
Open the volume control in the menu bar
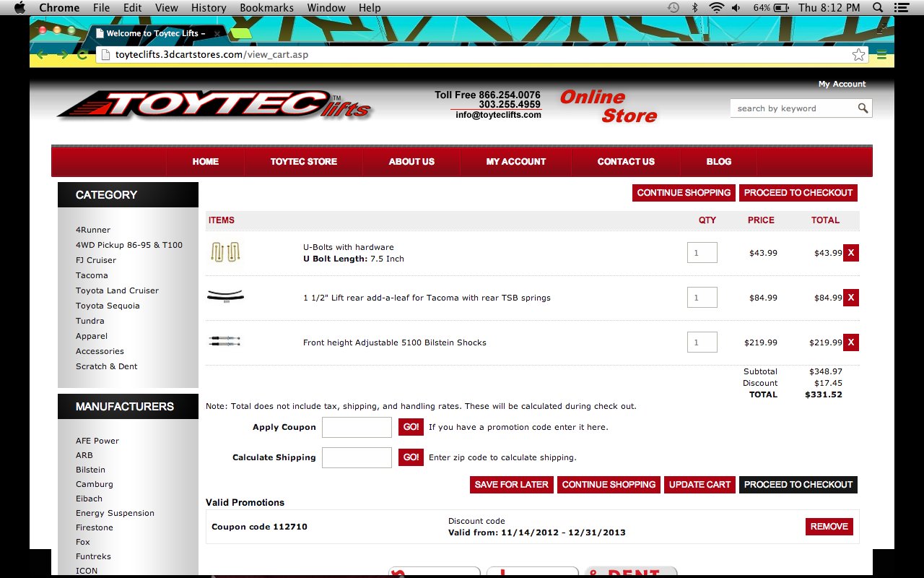738,7
